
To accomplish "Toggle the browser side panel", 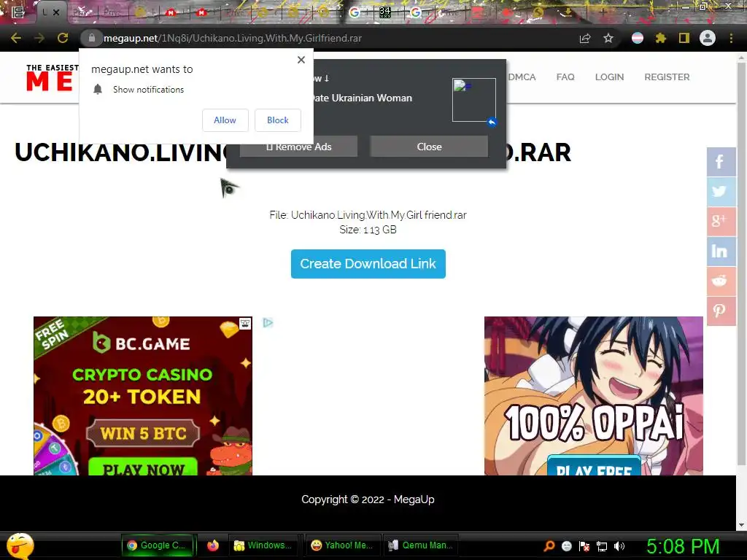I will 684,38.
